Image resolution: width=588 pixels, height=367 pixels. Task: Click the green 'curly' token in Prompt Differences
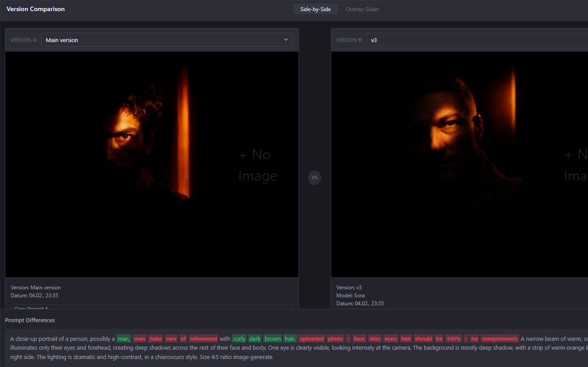coord(239,339)
